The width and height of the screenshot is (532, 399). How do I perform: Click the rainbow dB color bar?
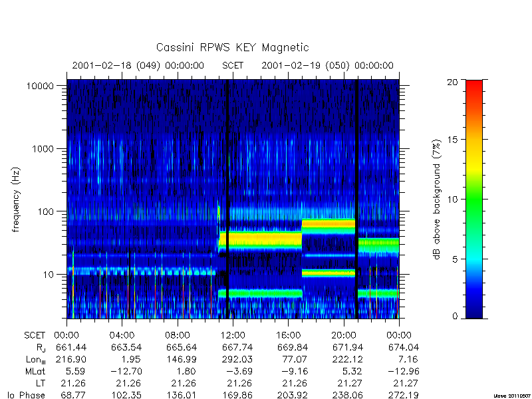(x=474, y=199)
